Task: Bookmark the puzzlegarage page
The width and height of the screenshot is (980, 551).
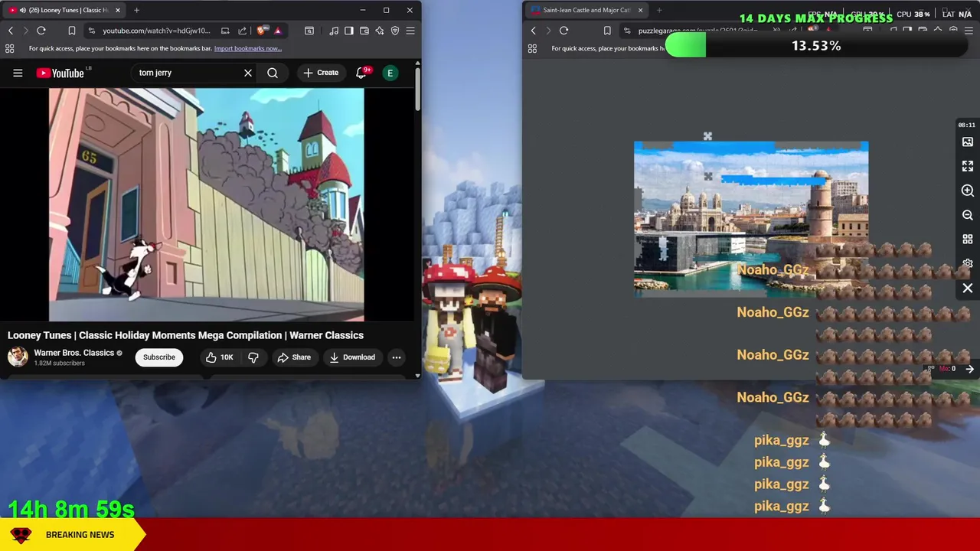Action: coord(607,31)
